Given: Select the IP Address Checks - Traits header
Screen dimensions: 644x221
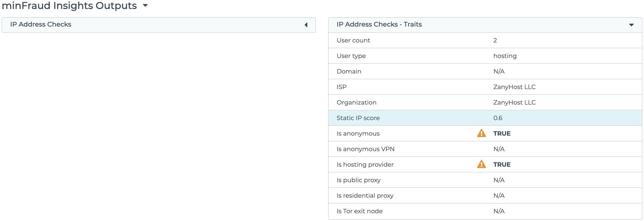Looking at the screenshot, I should pyautogui.click(x=379, y=24).
